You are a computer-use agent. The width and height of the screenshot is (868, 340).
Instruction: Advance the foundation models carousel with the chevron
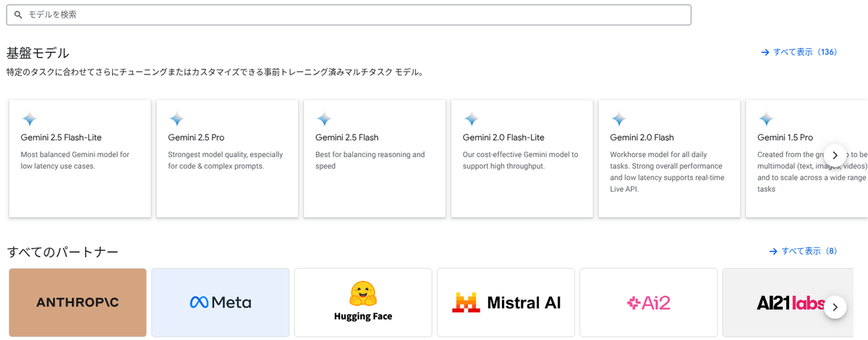pyautogui.click(x=835, y=155)
